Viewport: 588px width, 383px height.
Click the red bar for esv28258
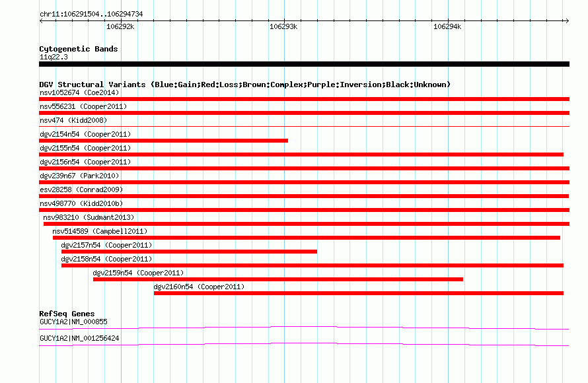pos(304,196)
